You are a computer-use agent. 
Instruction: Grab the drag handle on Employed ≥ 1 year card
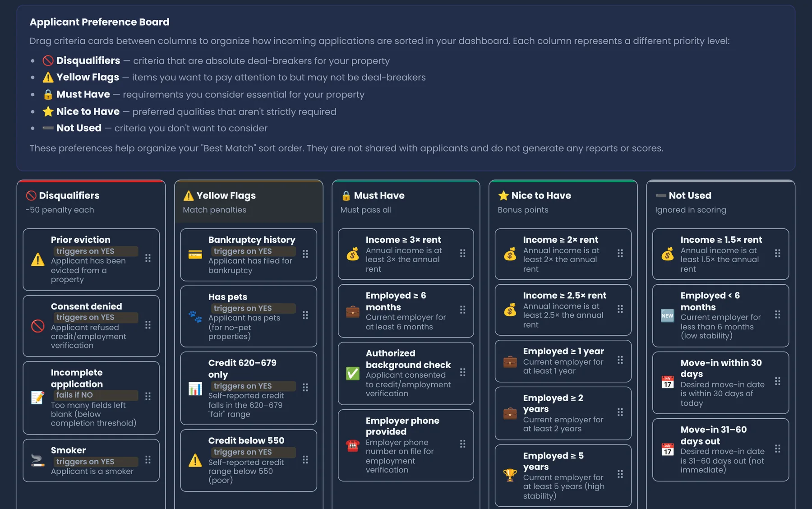point(620,360)
